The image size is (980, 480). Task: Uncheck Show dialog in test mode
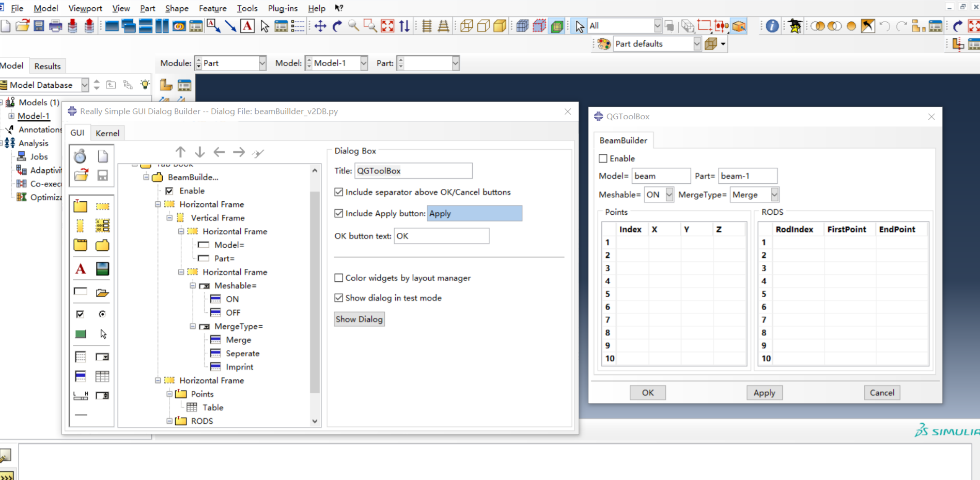[x=339, y=298]
